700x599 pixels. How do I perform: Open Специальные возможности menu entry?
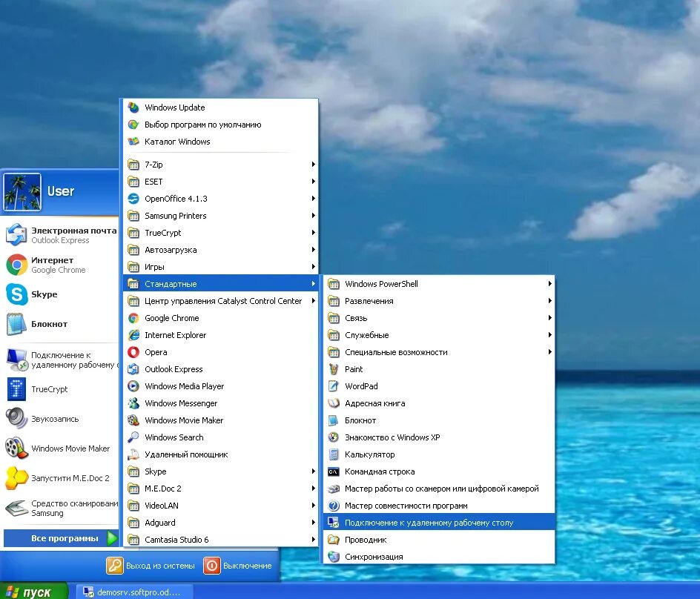click(x=439, y=351)
